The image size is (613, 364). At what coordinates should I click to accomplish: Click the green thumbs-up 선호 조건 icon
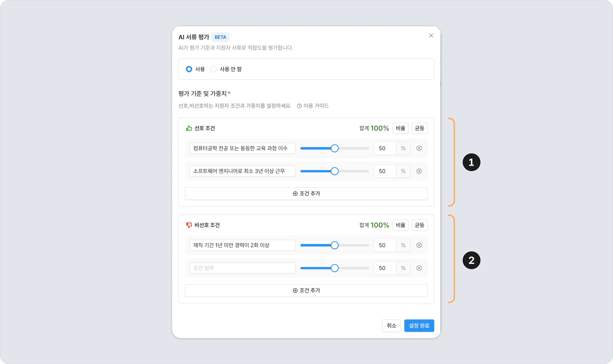coord(189,128)
